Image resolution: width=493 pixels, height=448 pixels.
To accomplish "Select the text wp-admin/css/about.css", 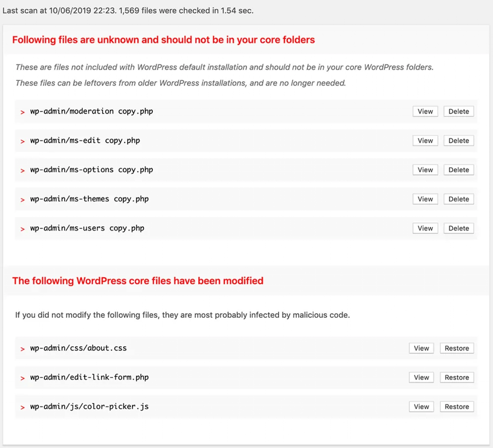I will [x=78, y=348].
